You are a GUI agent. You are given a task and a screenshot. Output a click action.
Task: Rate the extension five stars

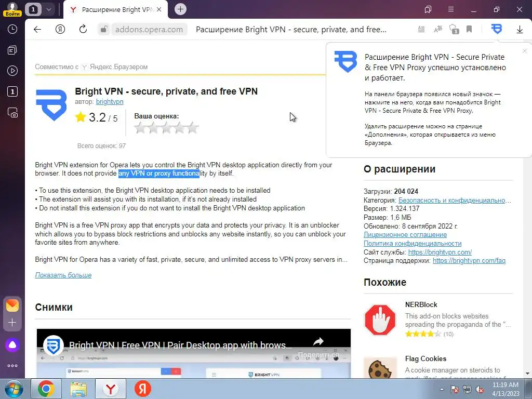click(x=192, y=128)
